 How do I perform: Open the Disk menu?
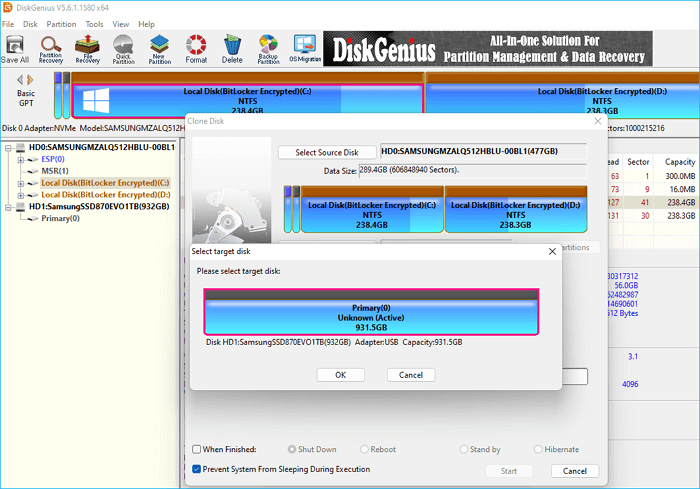30,24
